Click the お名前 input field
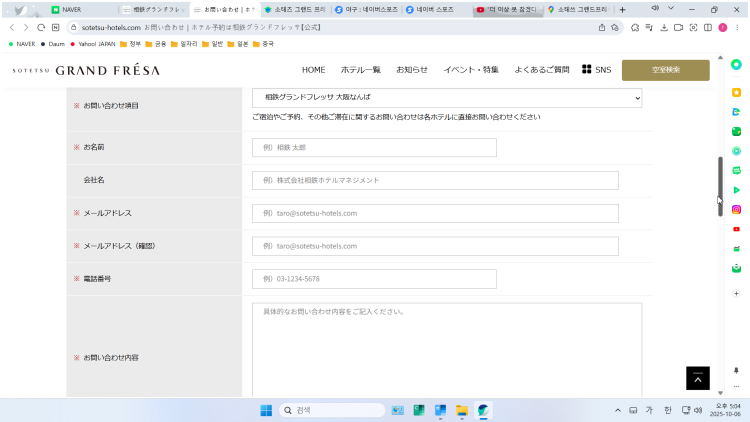 [374, 147]
